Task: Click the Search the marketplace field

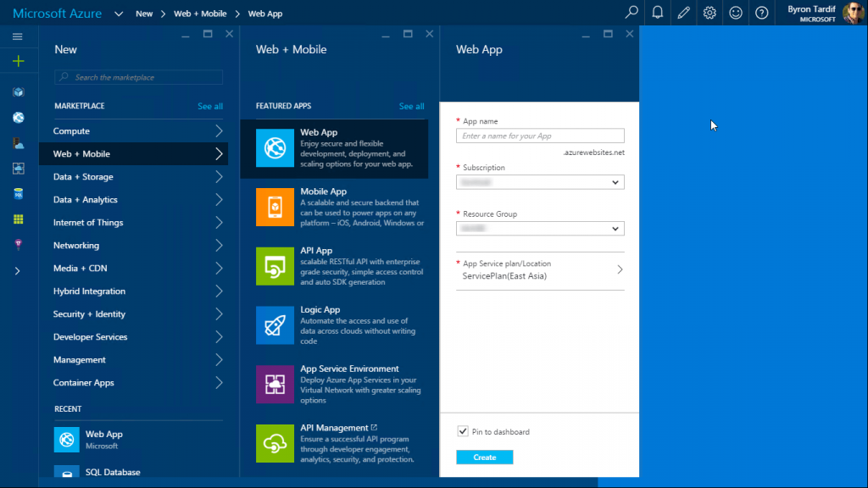Action: pos(138,77)
